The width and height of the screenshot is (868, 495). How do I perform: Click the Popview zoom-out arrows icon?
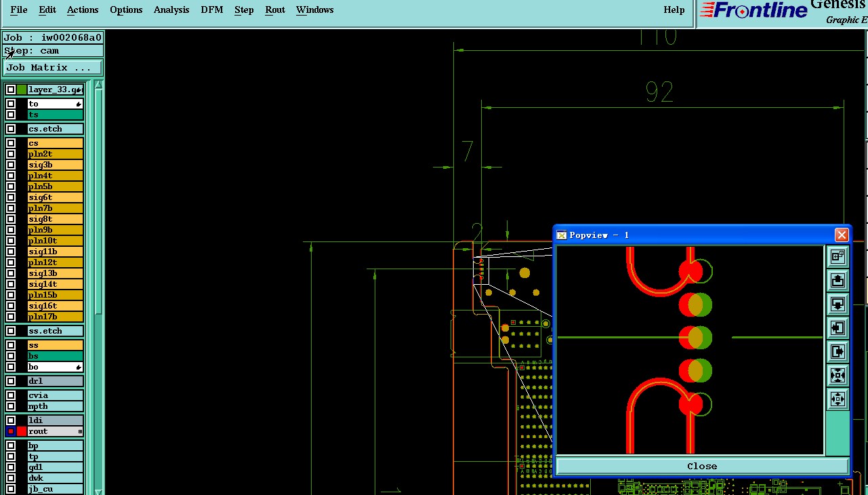(838, 399)
